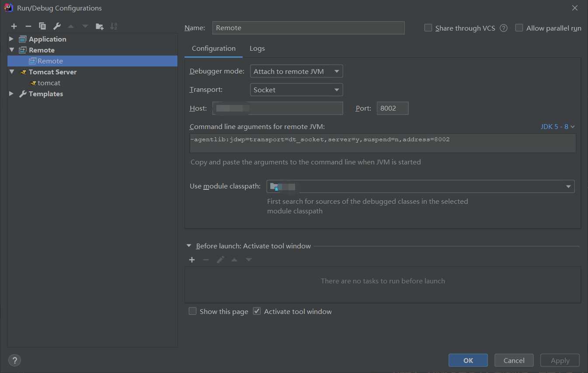The height and width of the screenshot is (373, 588).
Task: Expand the Application tree node
Action: 11,39
